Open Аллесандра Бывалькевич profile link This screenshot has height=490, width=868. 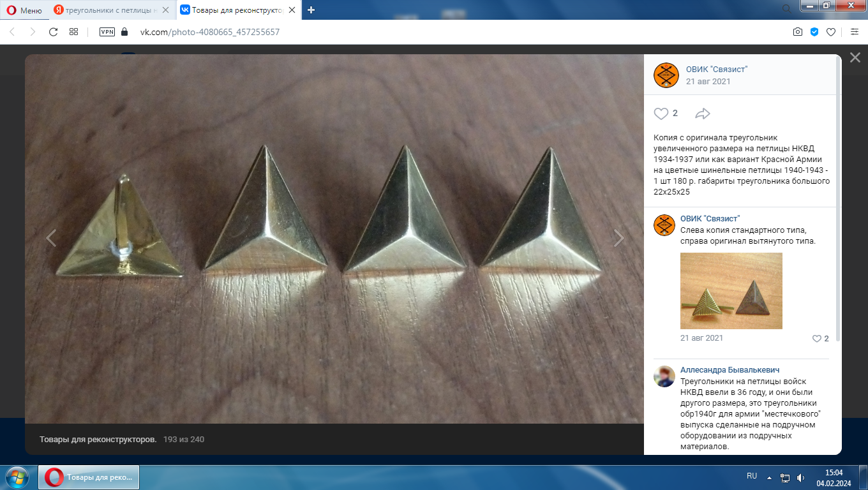click(x=730, y=370)
